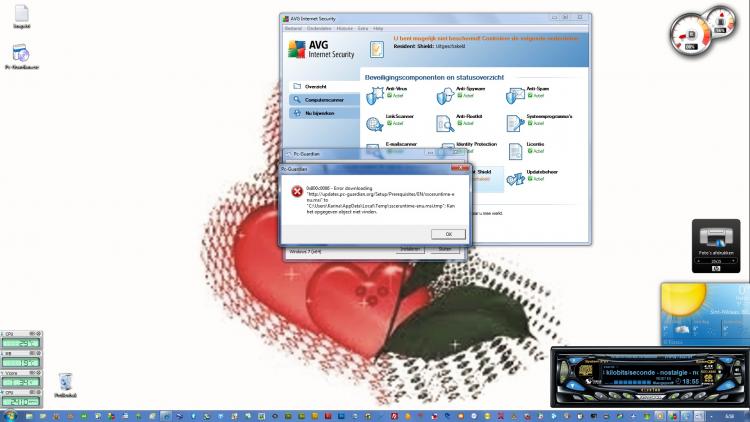Click Installeren in the Pc-Guardian installer window
The height and width of the screenshot is (422, 750).
click(410, 249)
